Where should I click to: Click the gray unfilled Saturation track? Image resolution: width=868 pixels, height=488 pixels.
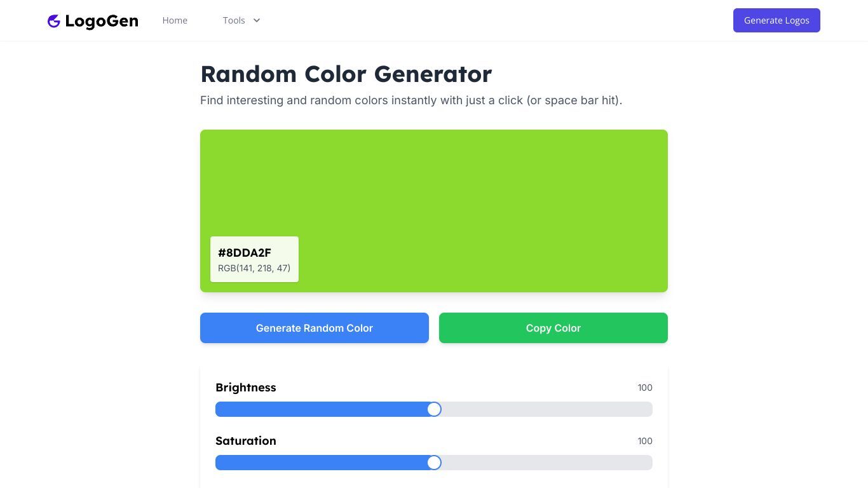(x=547, y=463)
